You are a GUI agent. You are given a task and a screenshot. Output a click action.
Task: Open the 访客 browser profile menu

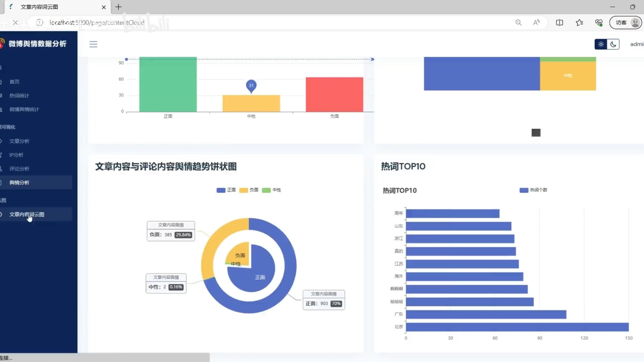pos(625,22)
